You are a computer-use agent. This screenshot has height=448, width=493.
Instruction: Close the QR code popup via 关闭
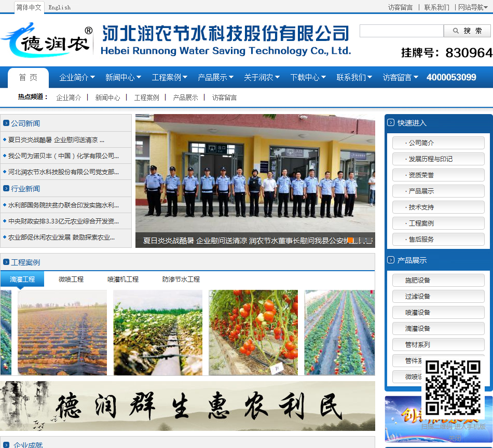(455, 438)
